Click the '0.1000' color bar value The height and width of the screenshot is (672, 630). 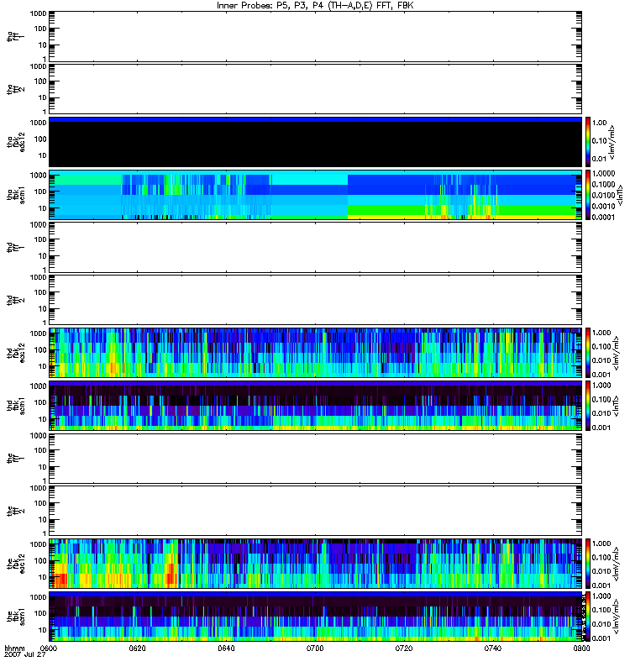pos(603,184)
